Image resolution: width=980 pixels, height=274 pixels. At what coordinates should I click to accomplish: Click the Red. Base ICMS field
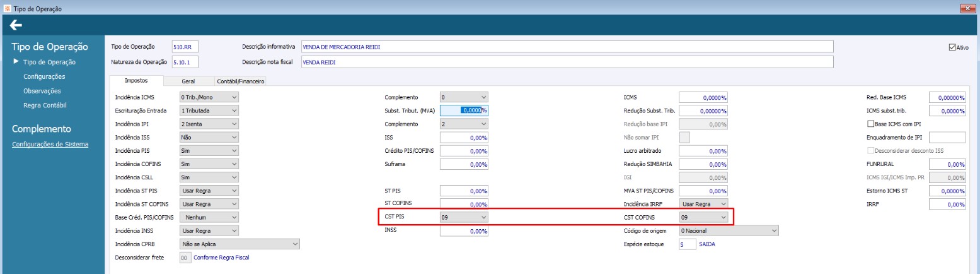947,97
